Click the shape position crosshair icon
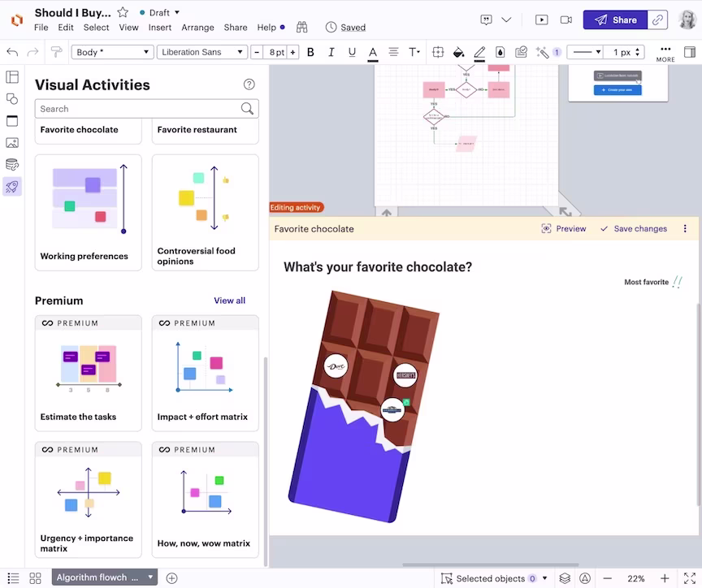This screenshot has width=702, height=588. pos(438,52)
